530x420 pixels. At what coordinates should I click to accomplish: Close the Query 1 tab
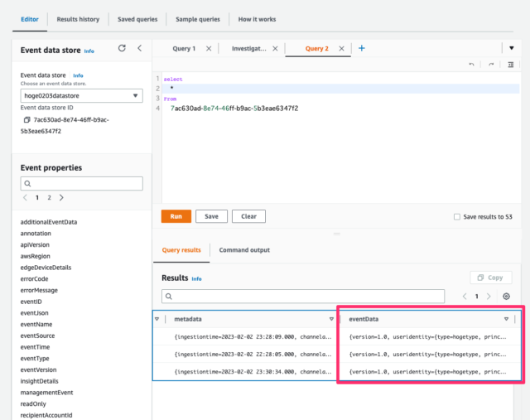pyautogui.click(x=209, y=49)
